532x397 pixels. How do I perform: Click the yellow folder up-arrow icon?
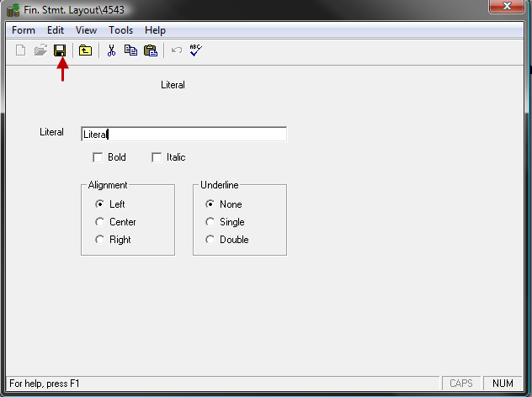[85, 50]
